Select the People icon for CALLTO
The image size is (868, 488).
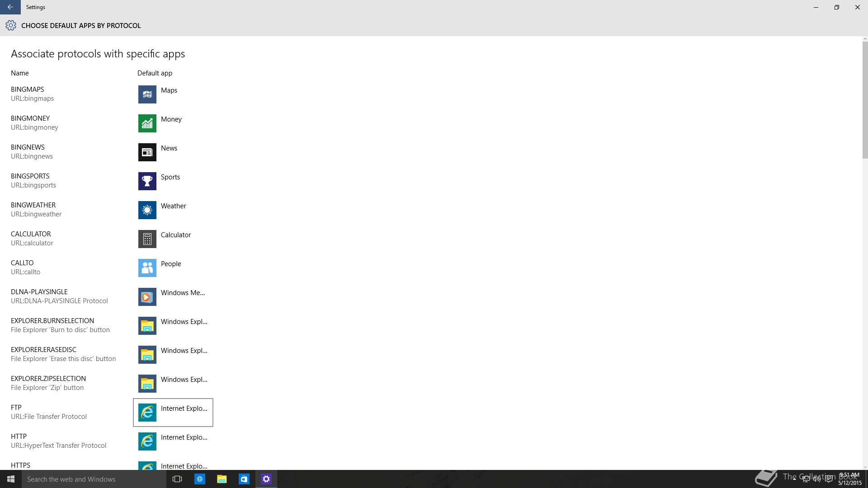147,268
